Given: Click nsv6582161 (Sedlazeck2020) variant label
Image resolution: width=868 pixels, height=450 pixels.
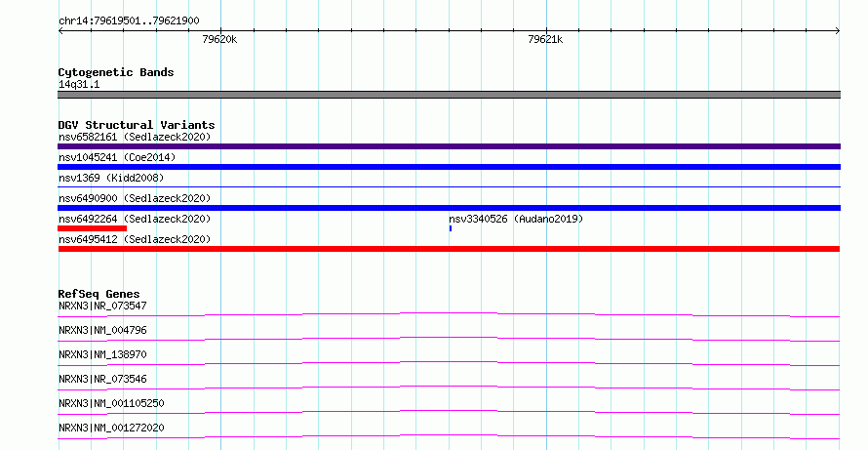Looking at the screenshot, I should 135,137.
